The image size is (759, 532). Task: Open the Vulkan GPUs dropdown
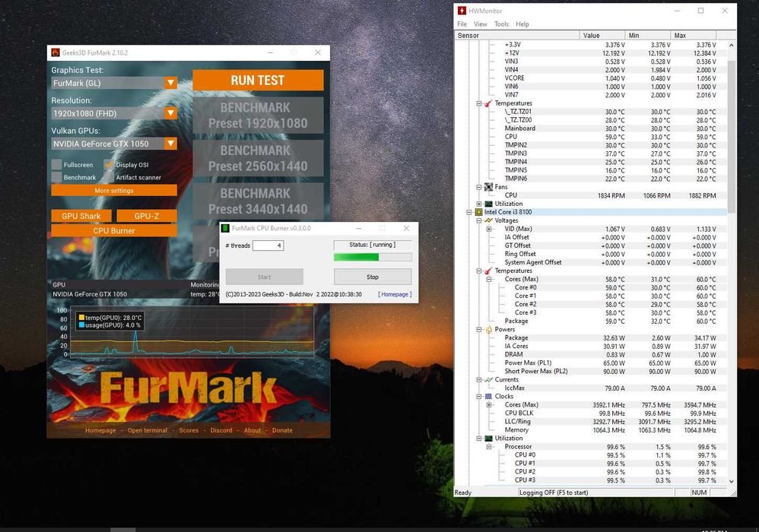pyautogui.click(x=170, y=144)
